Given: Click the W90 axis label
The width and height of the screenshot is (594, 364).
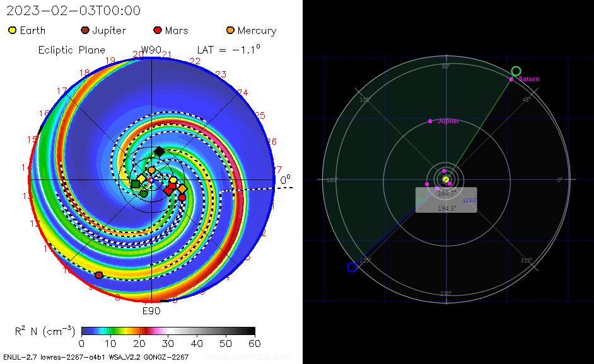Looking at the screenshot, I should click(151, 50).
